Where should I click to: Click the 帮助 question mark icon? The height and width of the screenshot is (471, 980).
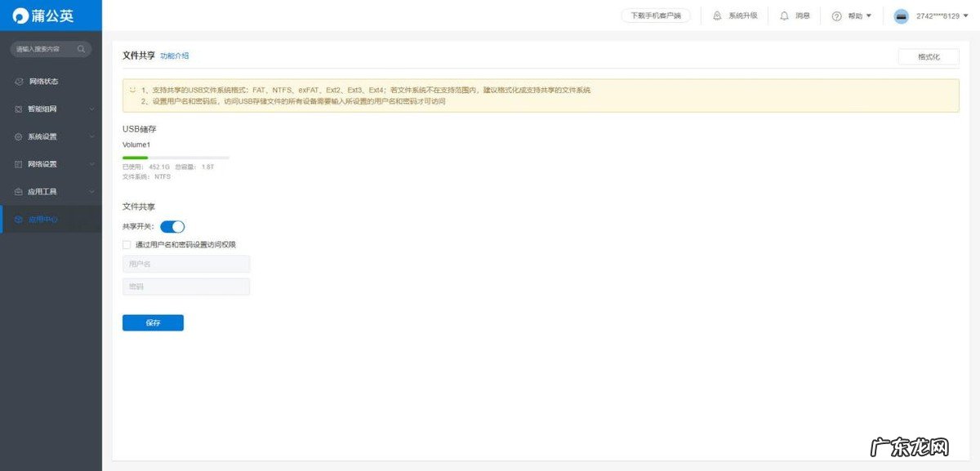[836, 16]
